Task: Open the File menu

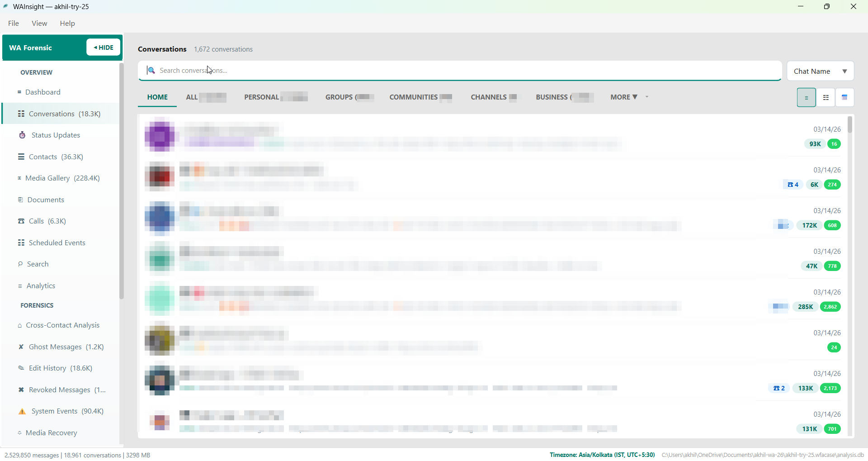Action: [x=14, y=23]
